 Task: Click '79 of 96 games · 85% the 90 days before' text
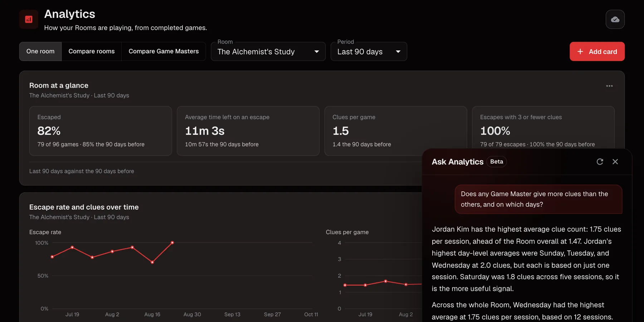pos(91,144)
